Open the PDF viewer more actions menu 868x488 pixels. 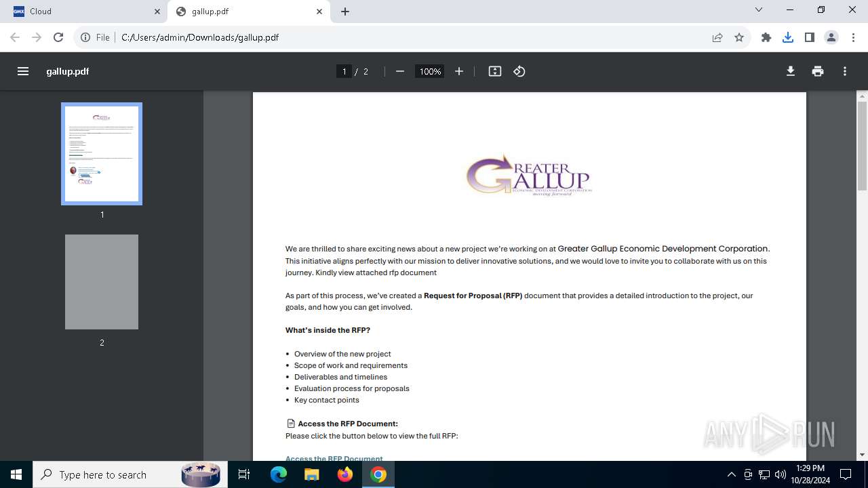coord(845,71)
